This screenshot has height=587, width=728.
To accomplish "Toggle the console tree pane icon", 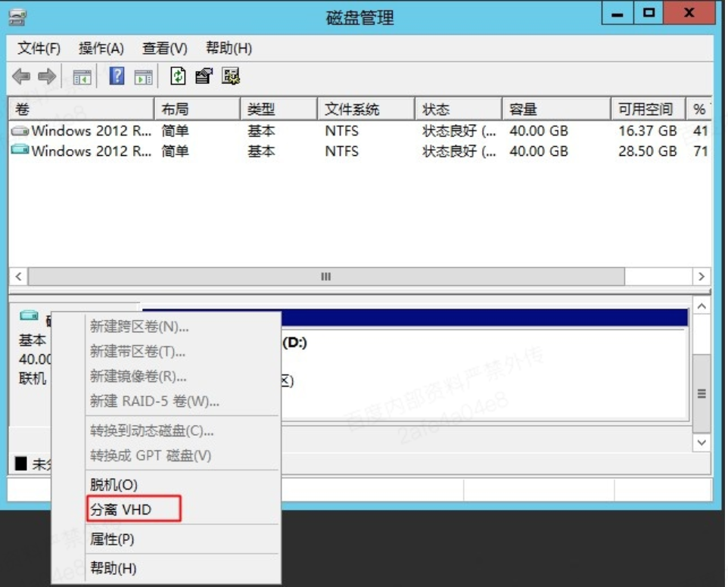I will click(82, 76).
